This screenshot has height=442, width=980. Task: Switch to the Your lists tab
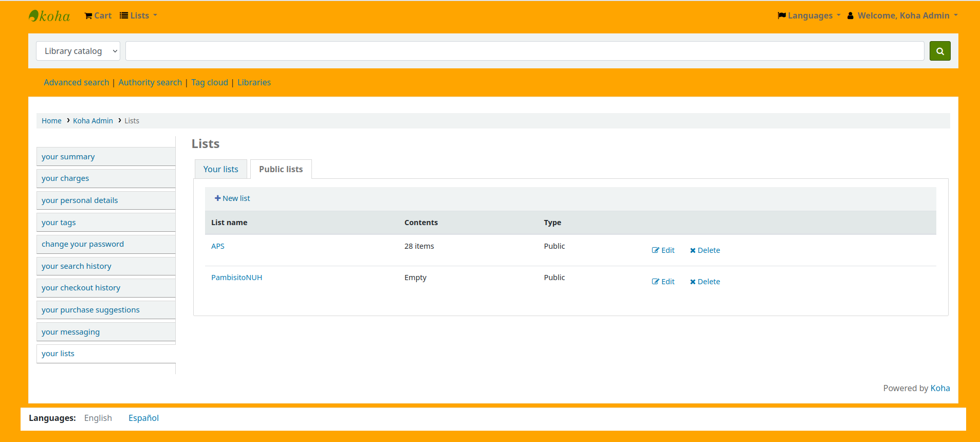pyautogui.click(x=220, y=169)
